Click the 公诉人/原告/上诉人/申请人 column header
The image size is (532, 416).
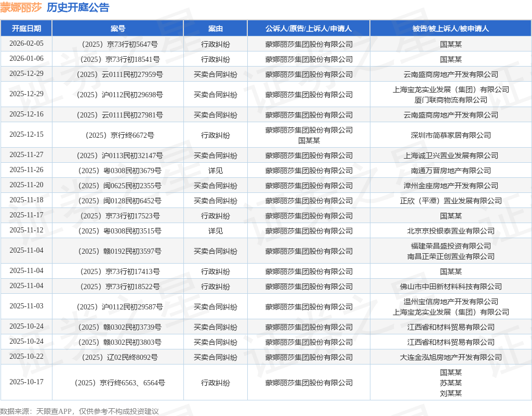tap(309, 29)
